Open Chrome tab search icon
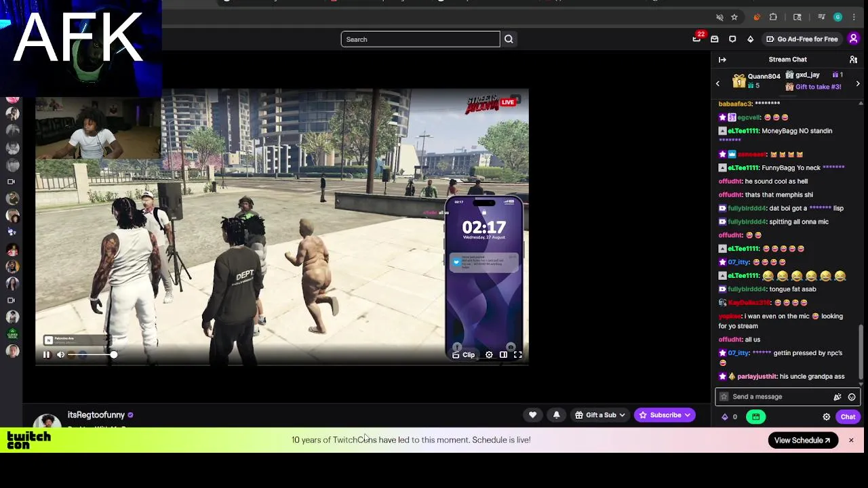Image resolution: width=868 pixels, height=488 pixels. 797,17
